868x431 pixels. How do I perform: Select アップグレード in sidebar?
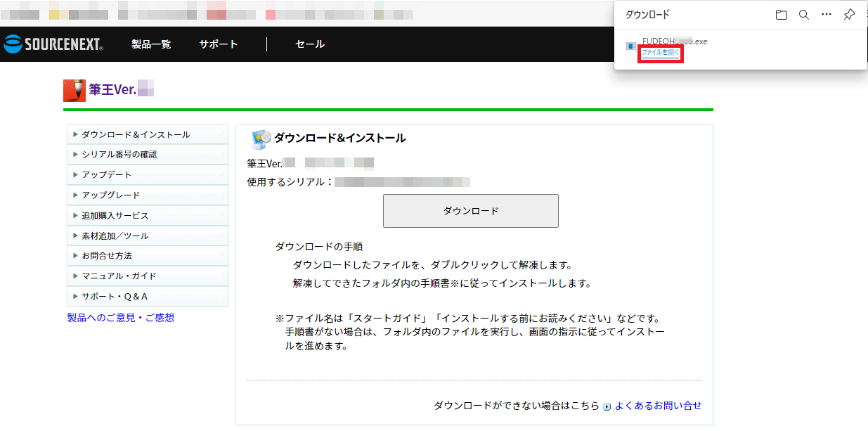click(x=148, y=195)
